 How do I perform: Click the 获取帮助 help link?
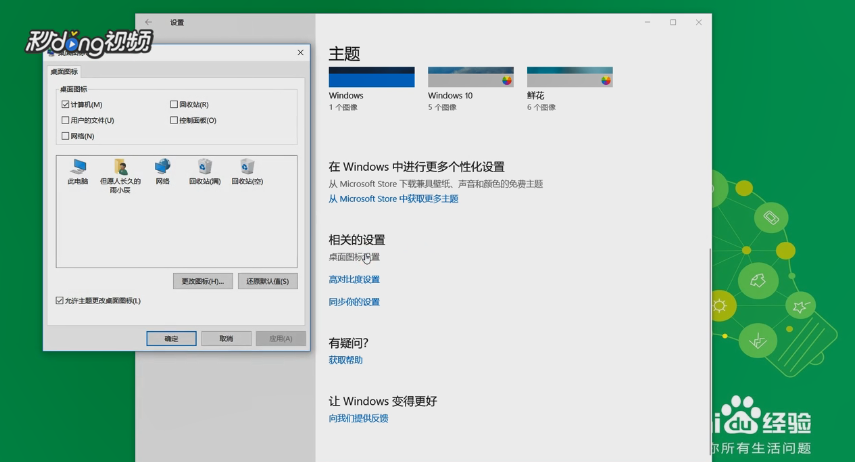(345, 360)
